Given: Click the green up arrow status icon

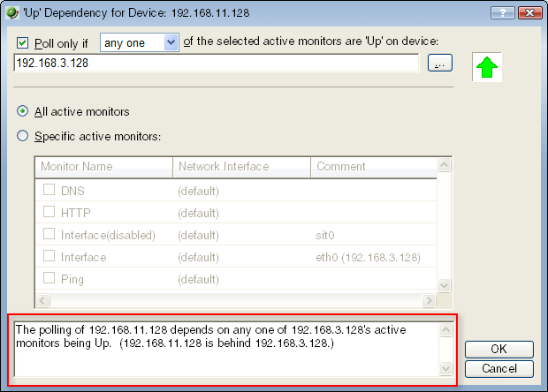Looking at the screenshot, I should pyautogui.click(x=487, y=67).
